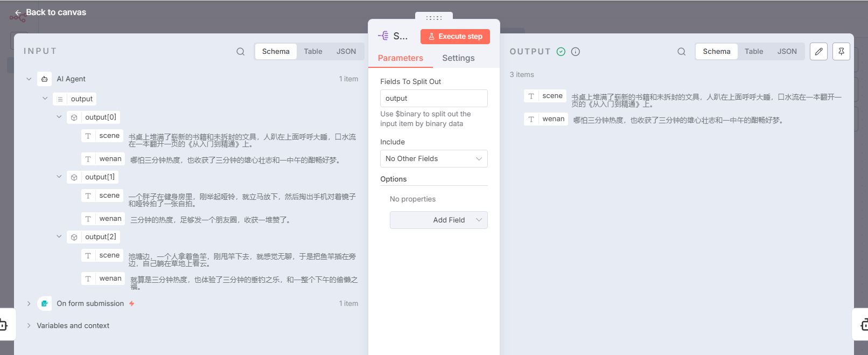Image resolution: width=868 pixels, height=355 pixels.
Task: Click the pin output data icon
Action: (841, 52)
